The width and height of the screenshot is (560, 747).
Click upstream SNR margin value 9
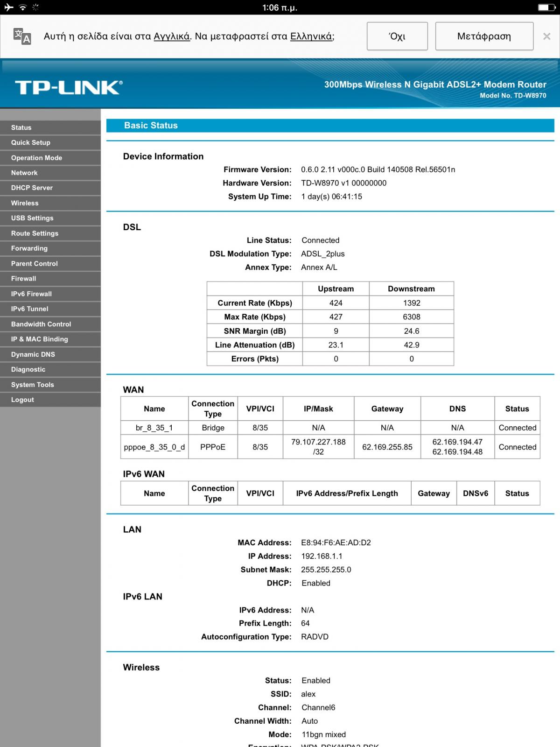pyautogui.click(x=336, y=331)
